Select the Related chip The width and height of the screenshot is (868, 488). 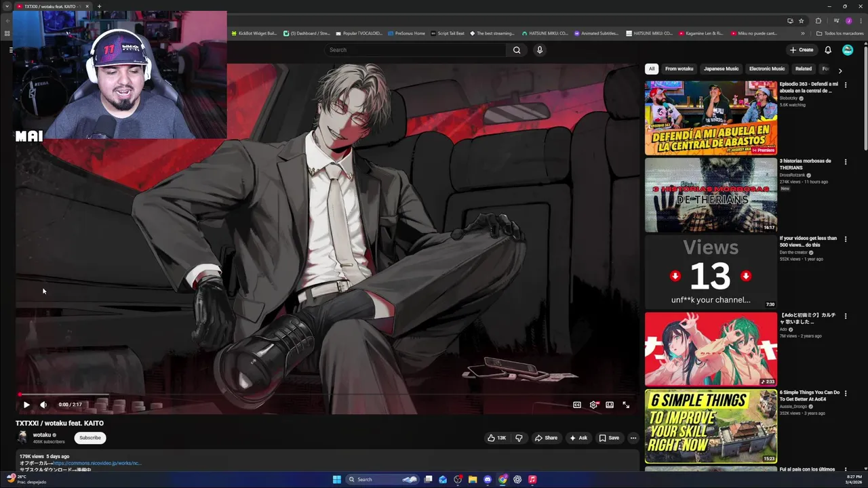click(804, 68)
